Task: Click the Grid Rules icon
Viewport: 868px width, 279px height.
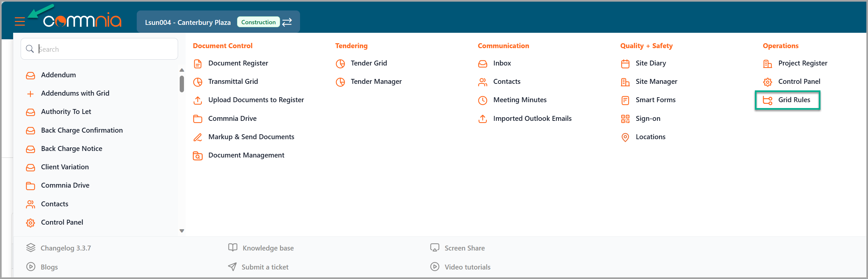Action: pyautogui.click(x=767, y=100)
